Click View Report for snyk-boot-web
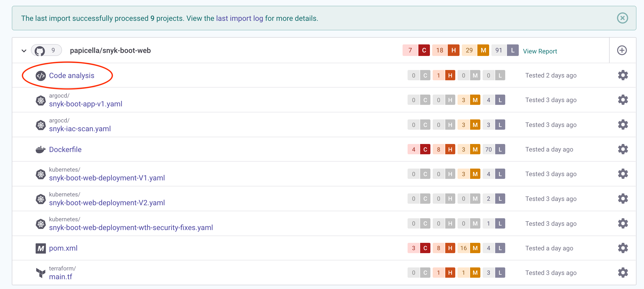Image resolution: width=644 pixels, height=289 pixels. tap(540, 51)
